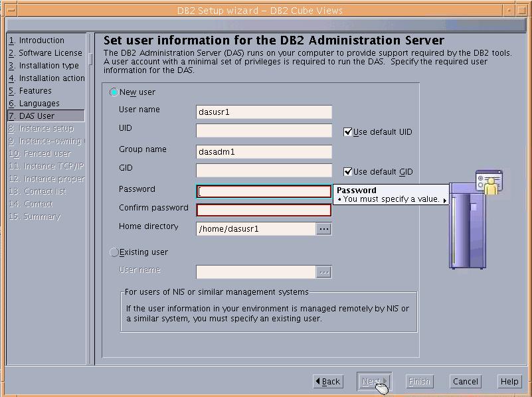Screen dimensions: 532x397
Task: Click the Password tooltip heading
Action: [x=356, y=190]
